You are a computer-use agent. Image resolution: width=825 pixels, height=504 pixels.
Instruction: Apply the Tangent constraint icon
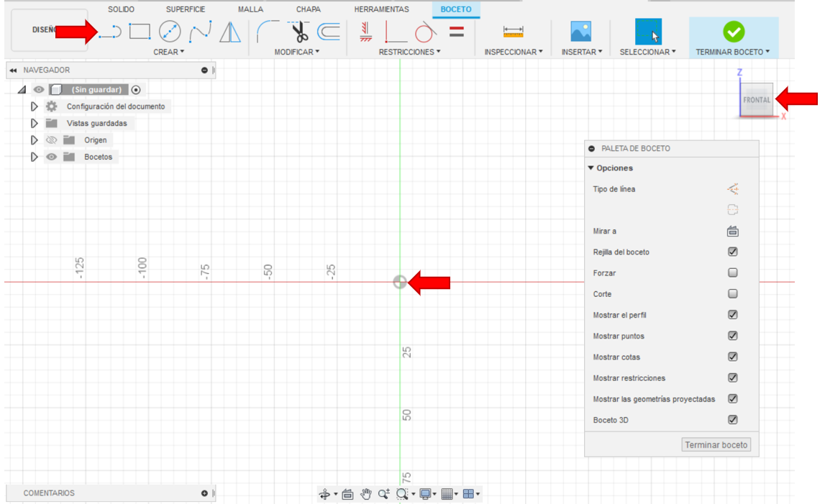(x=426, y=32)
